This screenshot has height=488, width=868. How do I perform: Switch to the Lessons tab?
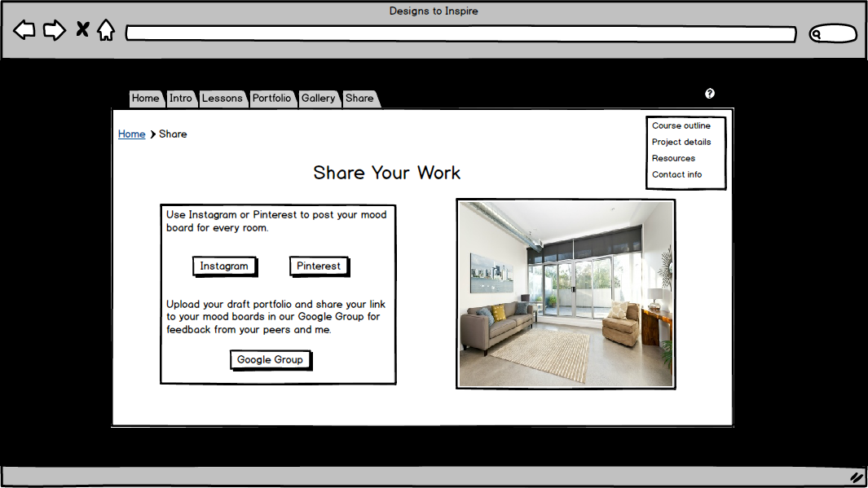pos(223,99)
